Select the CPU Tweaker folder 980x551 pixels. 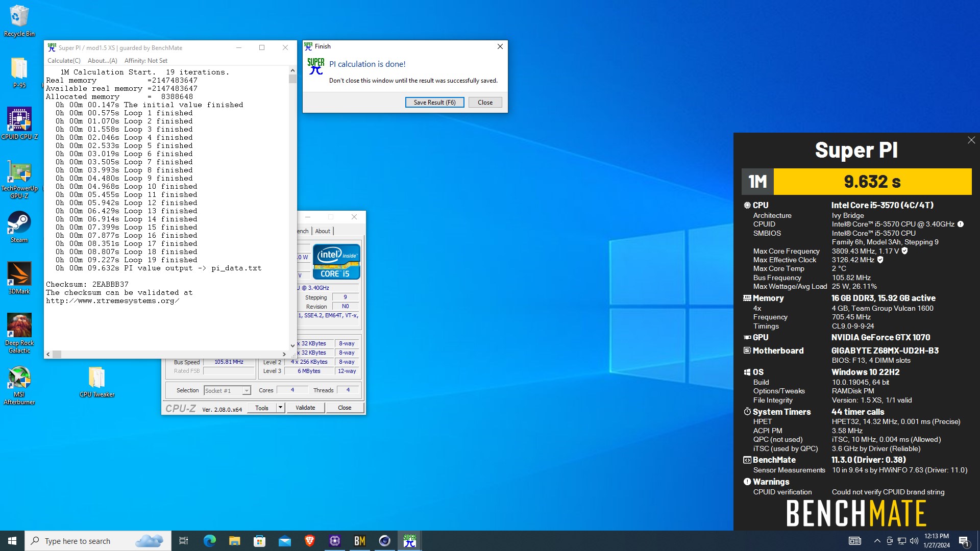pos(96,382)
